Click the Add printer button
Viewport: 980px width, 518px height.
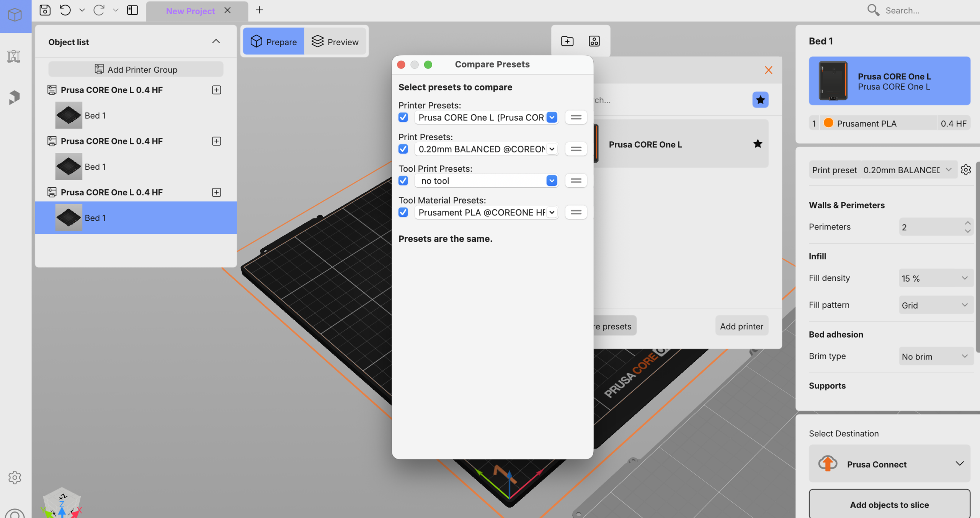coord(742,326)
